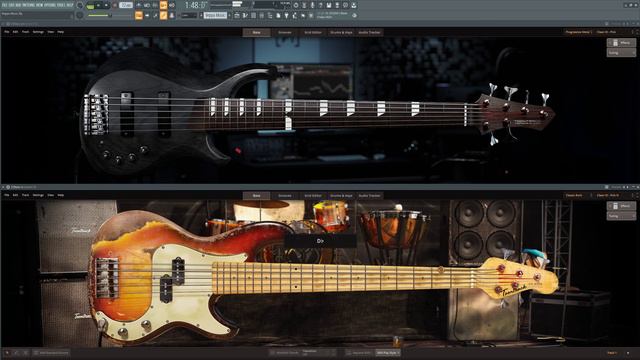The width and height of the screenshot is (640, 360).
Task: Select the Grid Editor tab in the top EZbass window
Action: click(x=313, y=32)
